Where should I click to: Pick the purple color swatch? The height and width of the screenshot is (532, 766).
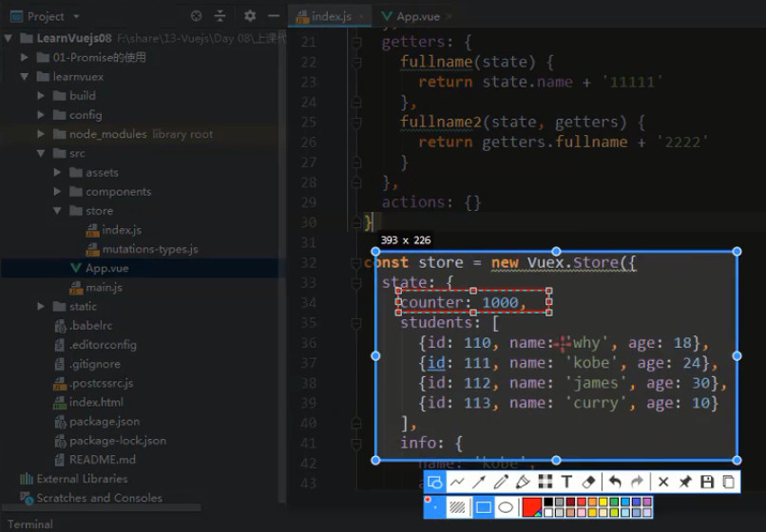[647, 502]
